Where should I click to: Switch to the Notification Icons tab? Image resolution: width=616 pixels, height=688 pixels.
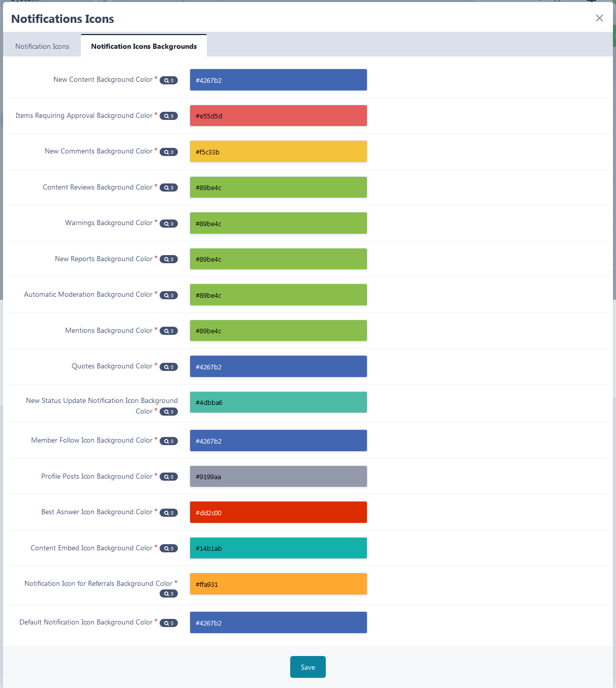tap(42, 46)
